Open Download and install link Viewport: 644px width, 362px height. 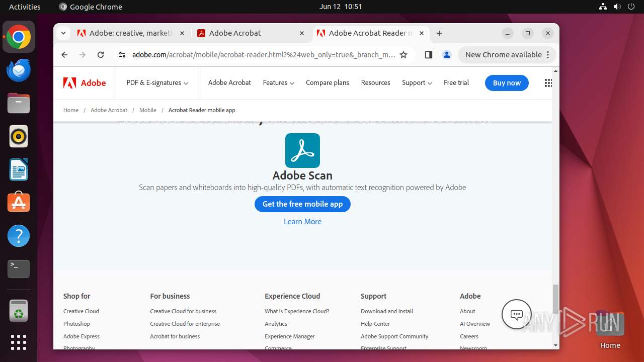tap(387, 311)
